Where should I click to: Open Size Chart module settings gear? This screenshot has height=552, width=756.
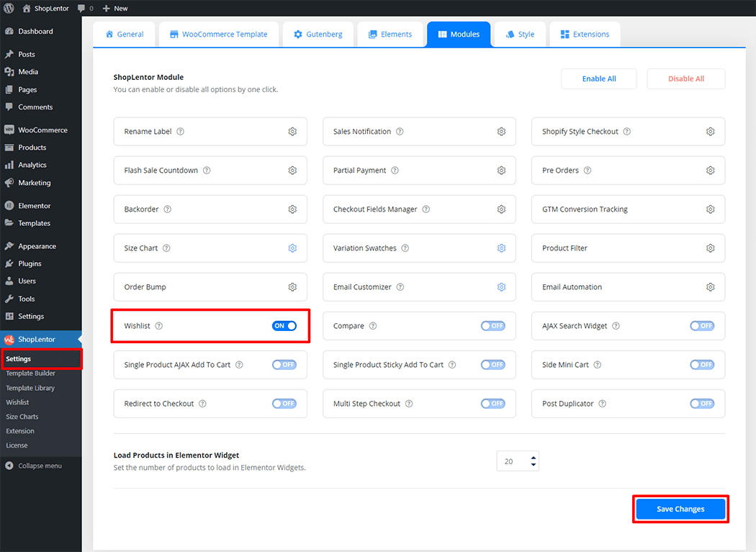coord(292,248)
